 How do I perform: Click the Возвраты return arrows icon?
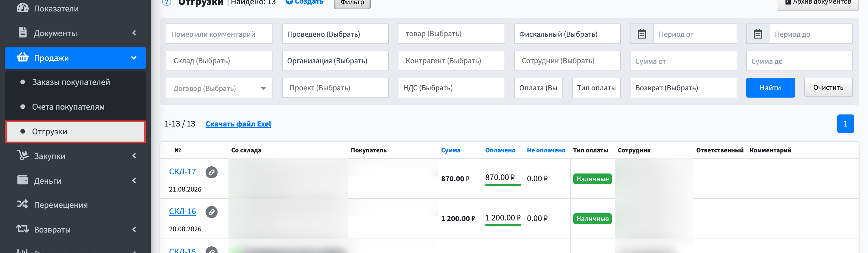coord(23,229)
